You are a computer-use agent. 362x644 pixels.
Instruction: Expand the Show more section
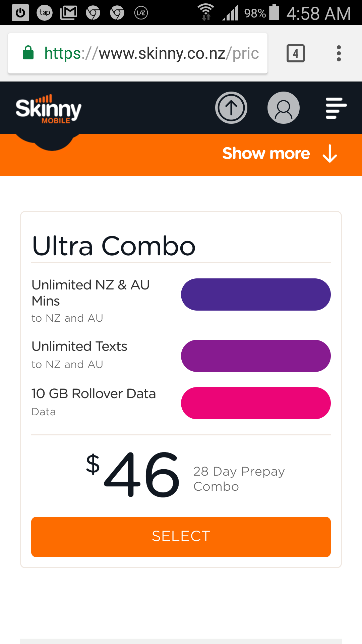tap(266, 154)
